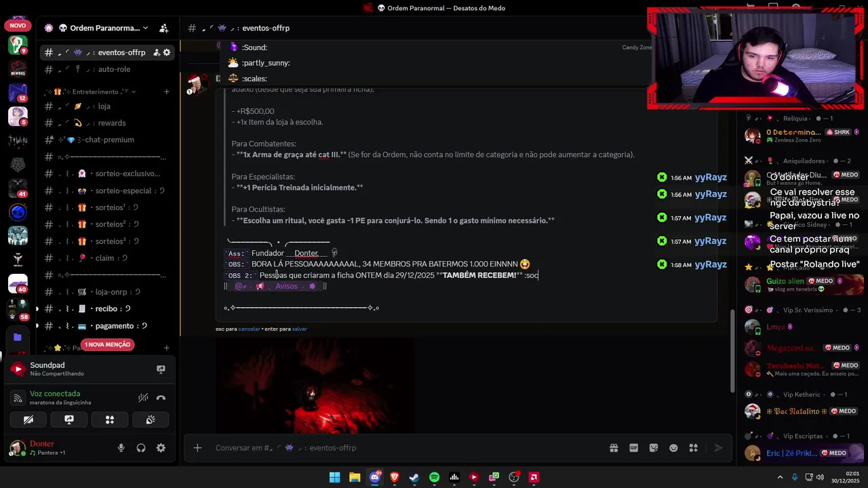Open Spotify from the taskbar
Screen dimensions: 868x488
tap(434, 477)
